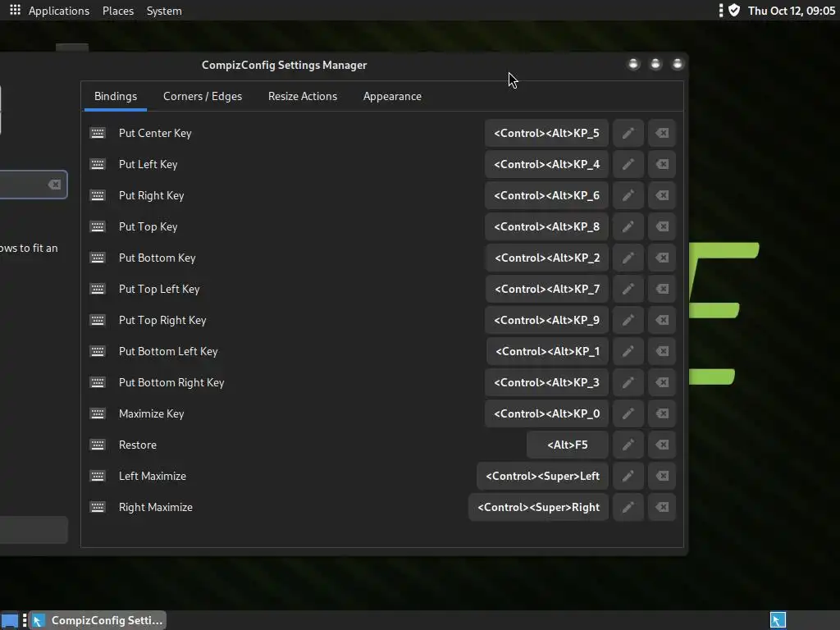Open the Places menu
Image resolution: width=840 pixels, height=630 pixels.
coord(118,11)
